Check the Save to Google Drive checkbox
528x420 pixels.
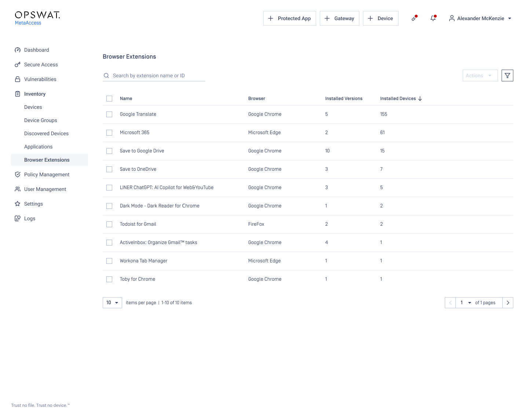[x=109, y=151]
